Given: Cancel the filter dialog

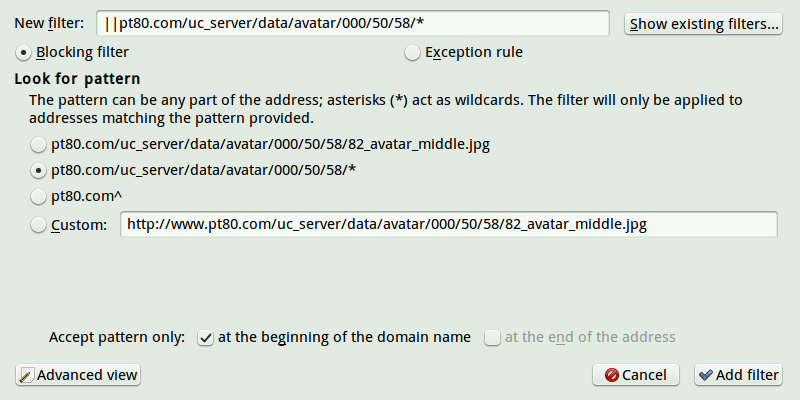Looking at the screenshot, I should [636, 375].
